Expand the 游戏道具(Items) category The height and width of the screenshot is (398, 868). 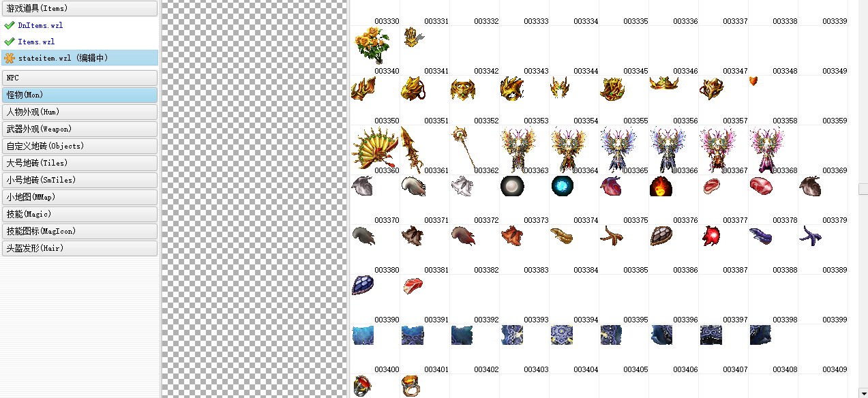coord(80,8)
